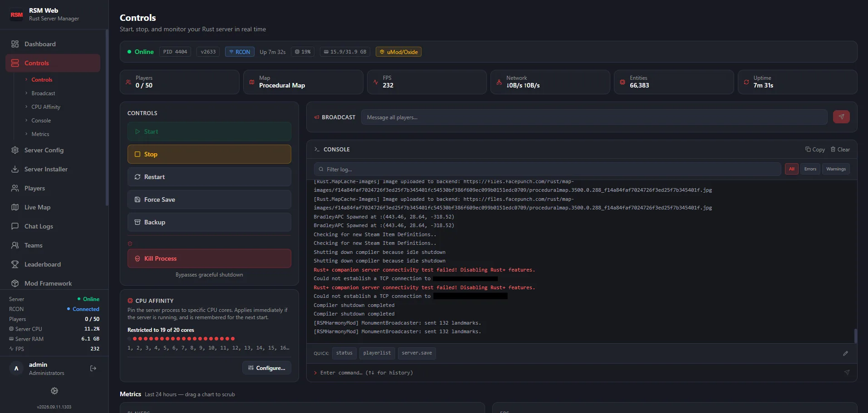Image resolution: width=868 pixels, height=413 pixels.
Task: Open the Leaderboard page
Action: pyautogui.click(x=53, y=264)
